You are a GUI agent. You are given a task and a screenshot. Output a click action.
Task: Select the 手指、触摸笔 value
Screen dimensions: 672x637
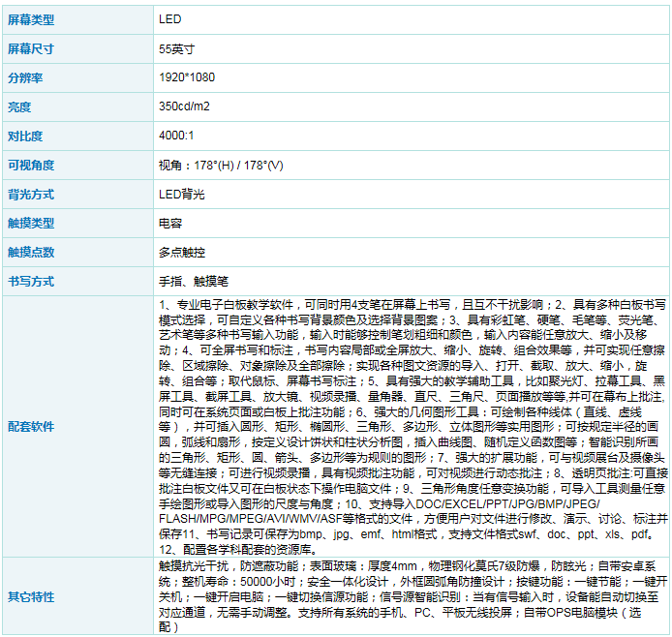194,282
